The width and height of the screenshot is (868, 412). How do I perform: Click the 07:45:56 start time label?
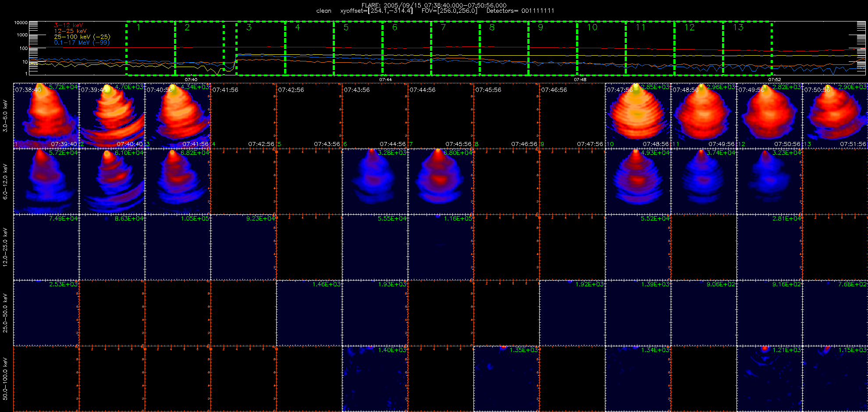[488, 90]
